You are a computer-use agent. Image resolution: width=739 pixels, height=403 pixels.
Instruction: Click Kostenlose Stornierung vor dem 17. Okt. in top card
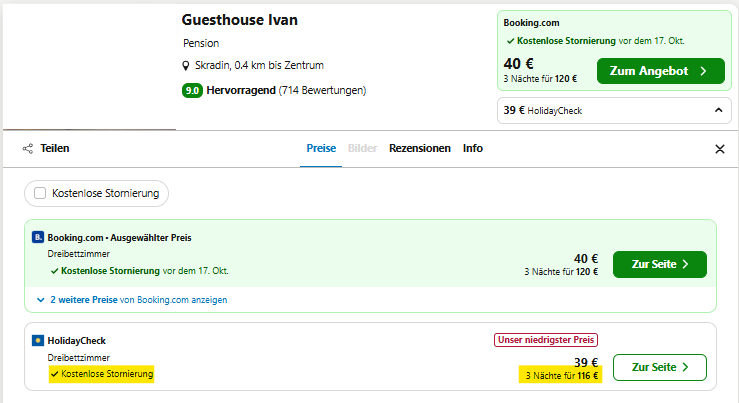click(x=595, y=41)
